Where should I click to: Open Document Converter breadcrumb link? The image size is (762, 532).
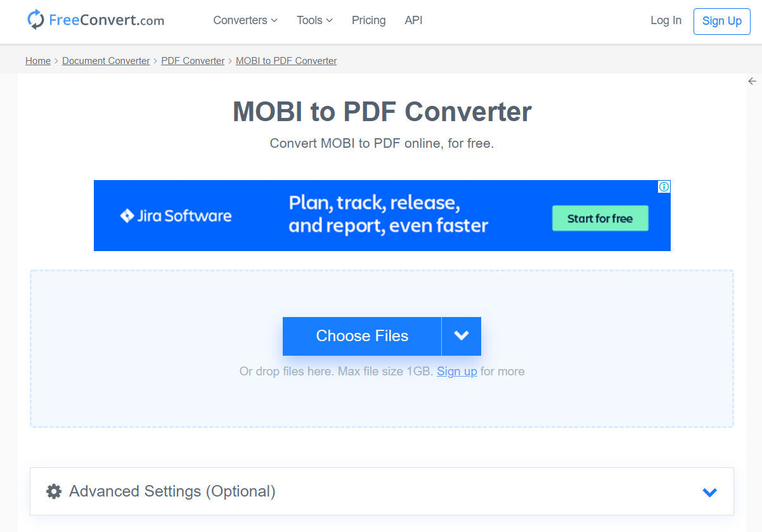coord(106,60)
